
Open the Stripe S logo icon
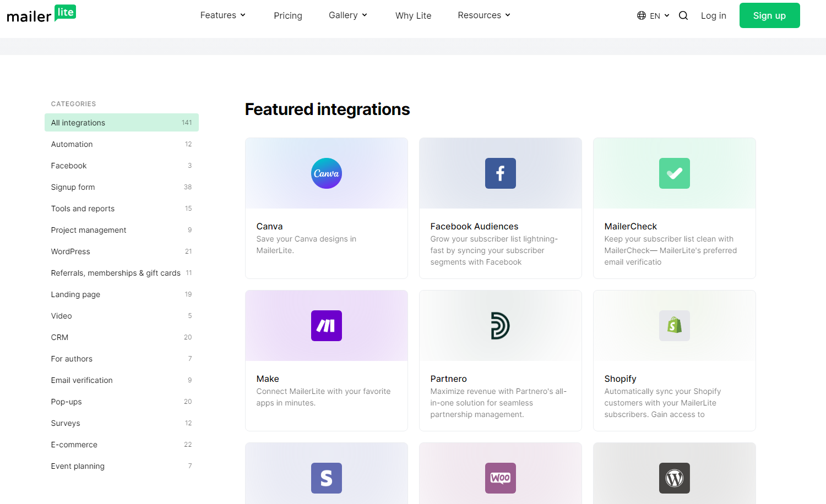(327, 478)
